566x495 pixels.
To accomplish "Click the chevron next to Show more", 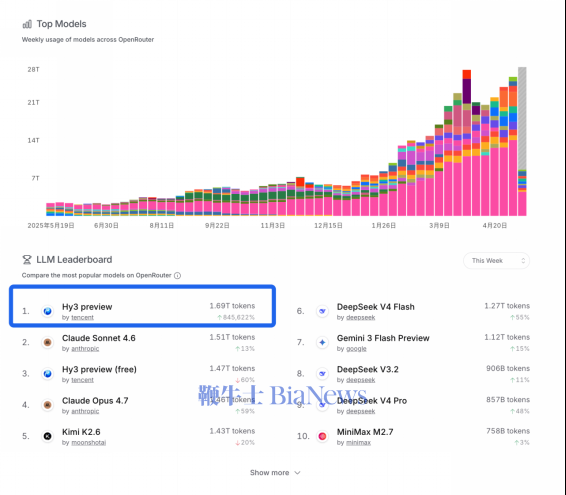I will (x=297, y=473).
